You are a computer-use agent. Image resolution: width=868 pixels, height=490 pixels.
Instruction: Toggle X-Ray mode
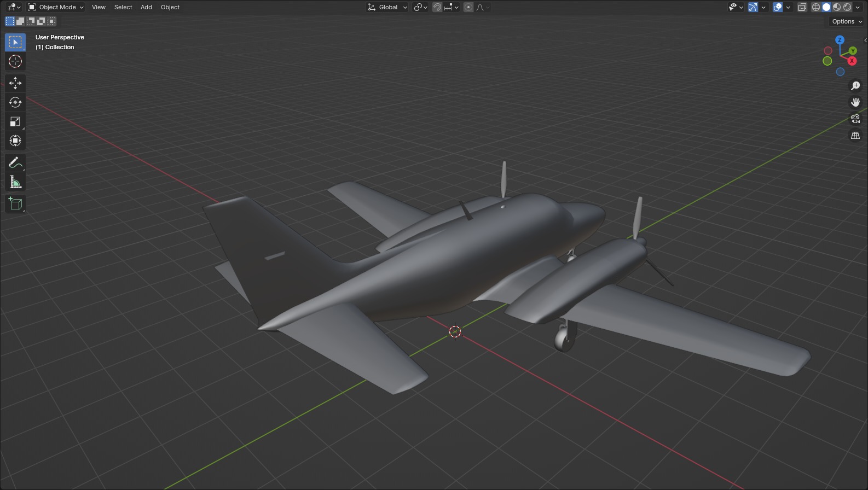tap(802, 7)
